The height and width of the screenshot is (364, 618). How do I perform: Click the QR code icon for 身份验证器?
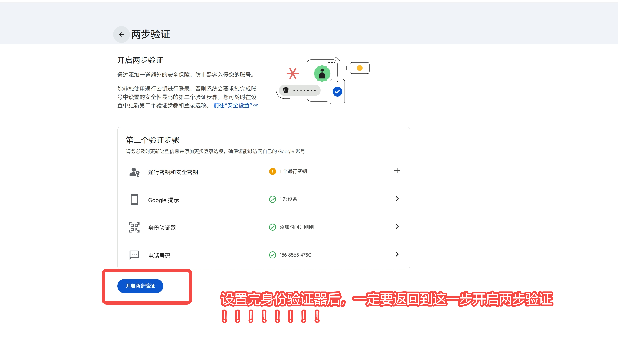click(134, 227)
